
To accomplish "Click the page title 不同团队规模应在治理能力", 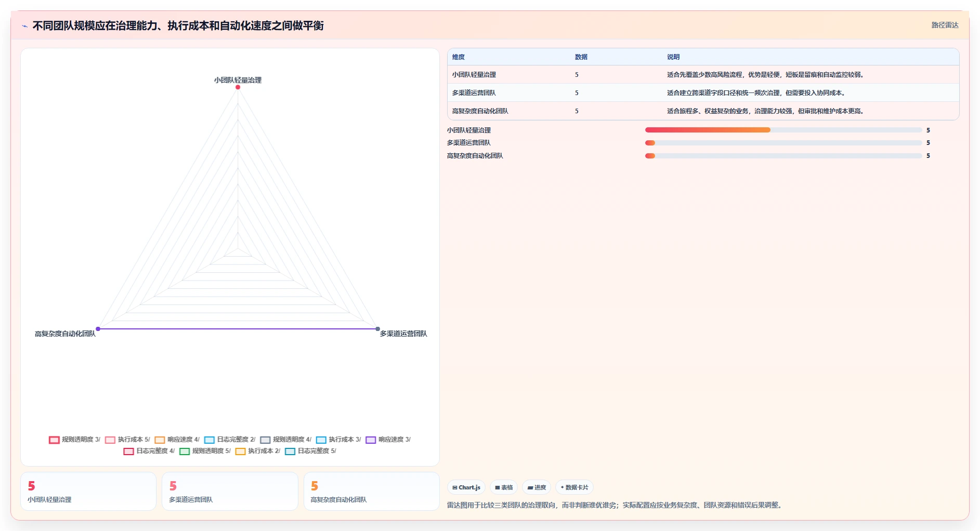I will coord(178,26).
